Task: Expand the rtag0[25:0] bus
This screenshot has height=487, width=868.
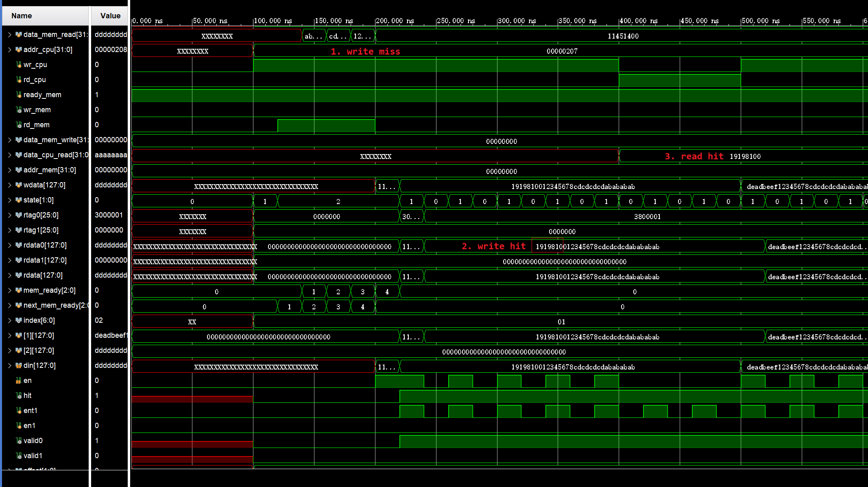Action: 9,215
